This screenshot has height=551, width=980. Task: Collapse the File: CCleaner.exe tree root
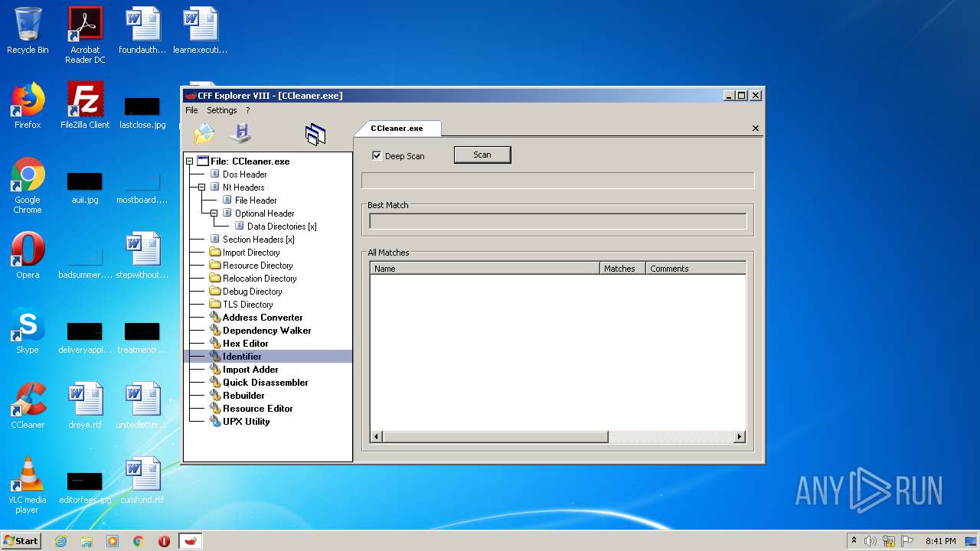[189, 161]
